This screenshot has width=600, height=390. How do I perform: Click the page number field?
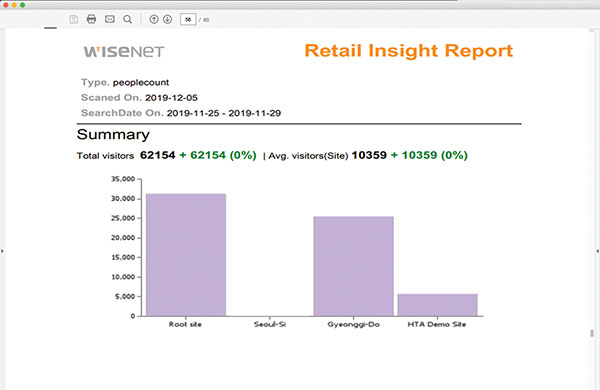click(188, 20)
